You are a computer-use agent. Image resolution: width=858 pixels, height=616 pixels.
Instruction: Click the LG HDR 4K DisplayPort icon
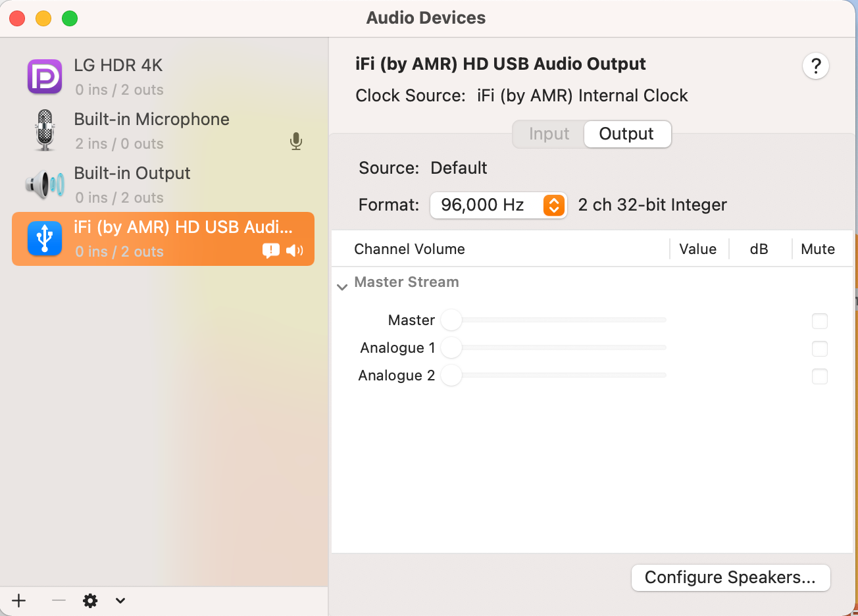[45, 77]
